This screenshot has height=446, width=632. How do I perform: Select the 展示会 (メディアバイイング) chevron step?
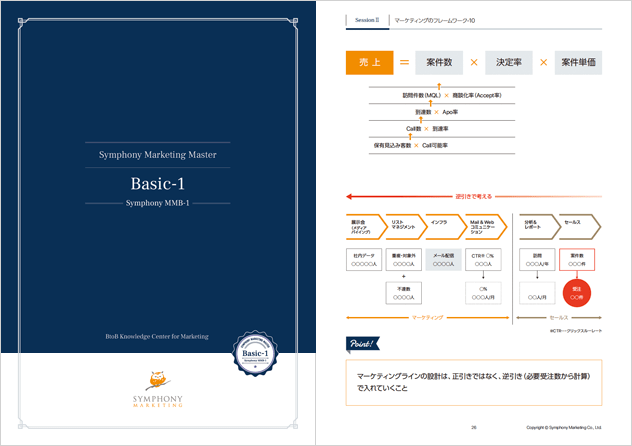pyautogui.click(x=366, y=227)
